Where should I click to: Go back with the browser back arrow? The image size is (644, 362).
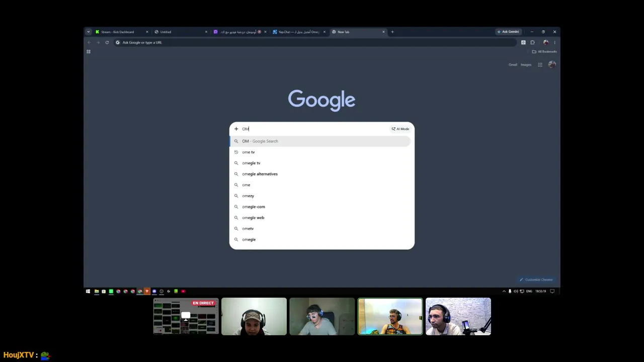pyautogui.click(x=89, y=42)
